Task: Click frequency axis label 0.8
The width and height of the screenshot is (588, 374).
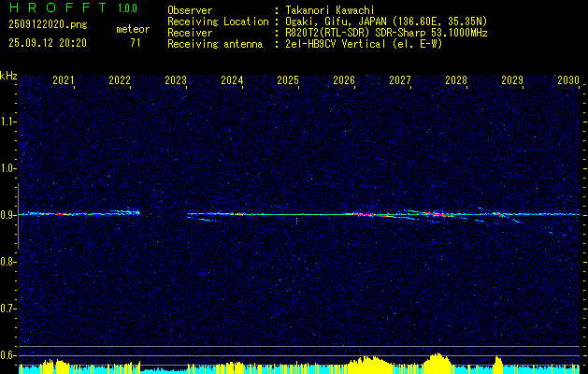Action: [x=7, y=262]
